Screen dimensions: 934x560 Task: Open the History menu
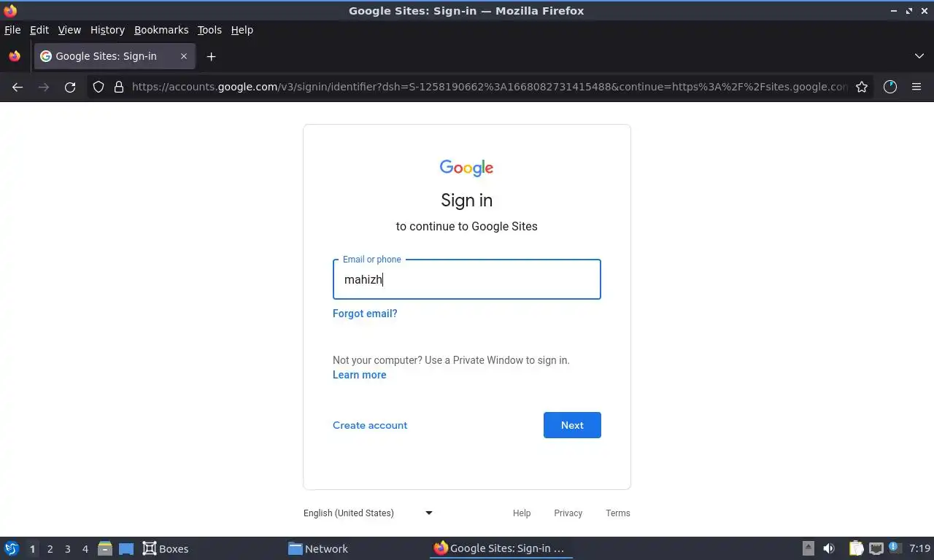107,30
